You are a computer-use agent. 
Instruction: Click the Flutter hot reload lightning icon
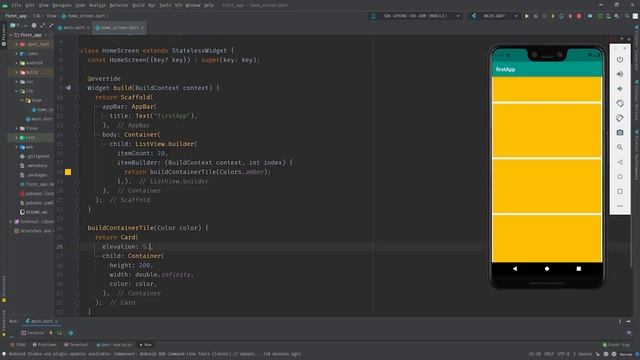(x=553, y=16)
